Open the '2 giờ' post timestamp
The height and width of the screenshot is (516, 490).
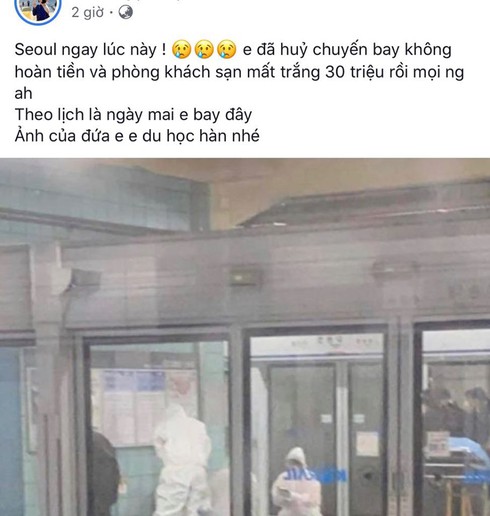coord(88,13)
